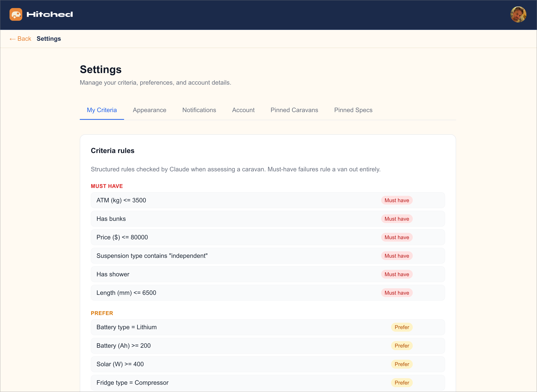This screenshot has height=392, width=537.
Task: Open the Account tab
Action: point(243,110)
